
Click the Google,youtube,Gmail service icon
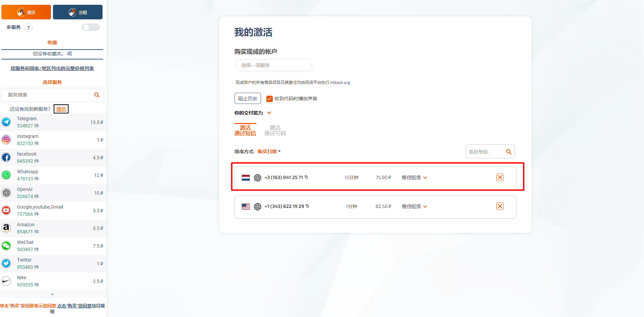(6, 210)
